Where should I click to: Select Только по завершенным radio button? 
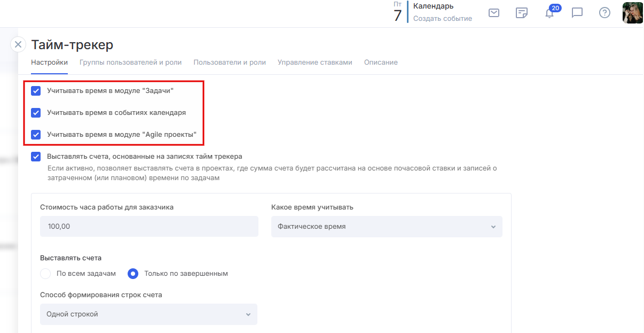133,274
